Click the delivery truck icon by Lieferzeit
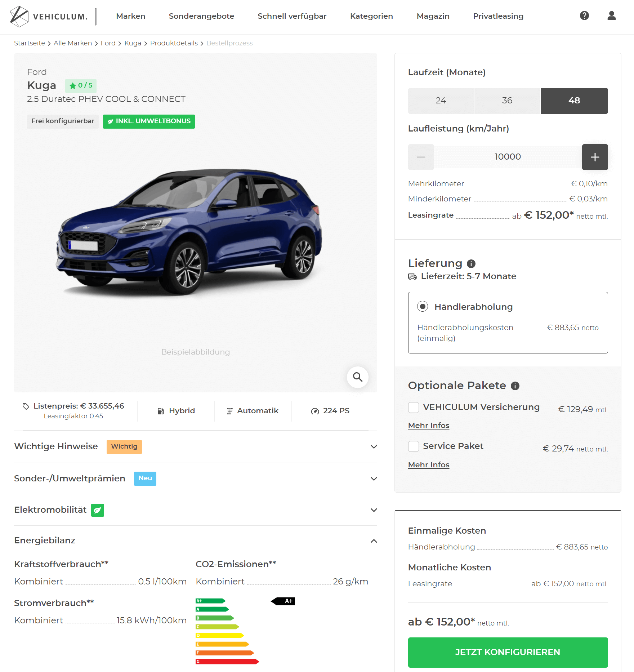 (412, 277)
